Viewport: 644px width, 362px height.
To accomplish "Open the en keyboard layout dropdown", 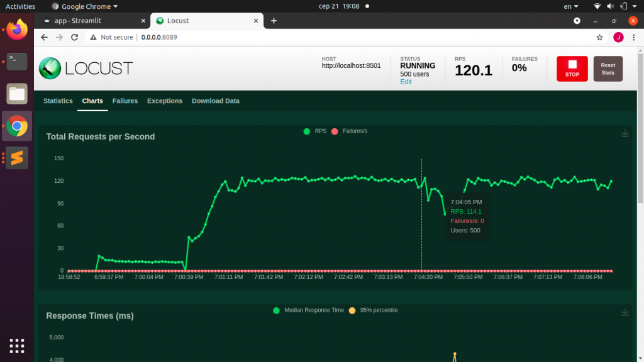I will click(570, 6).
